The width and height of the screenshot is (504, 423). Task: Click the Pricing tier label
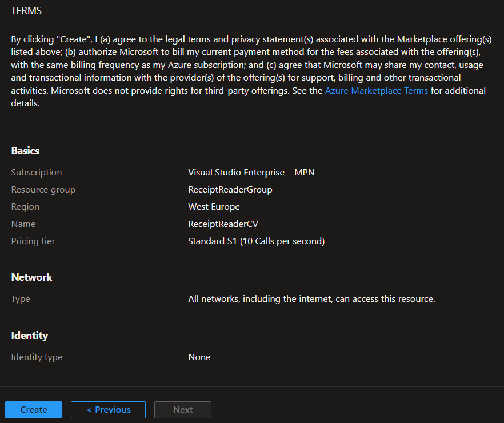point(33,241)
